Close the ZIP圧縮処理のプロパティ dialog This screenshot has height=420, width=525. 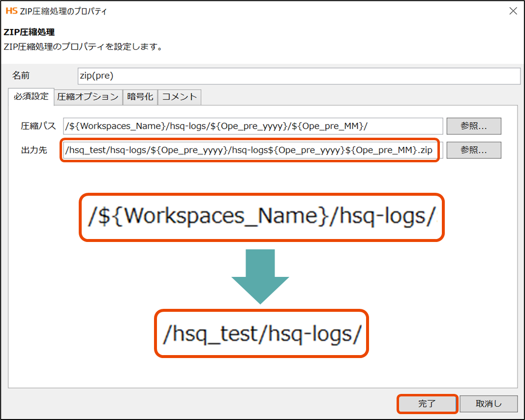click(x=513, y=11)
